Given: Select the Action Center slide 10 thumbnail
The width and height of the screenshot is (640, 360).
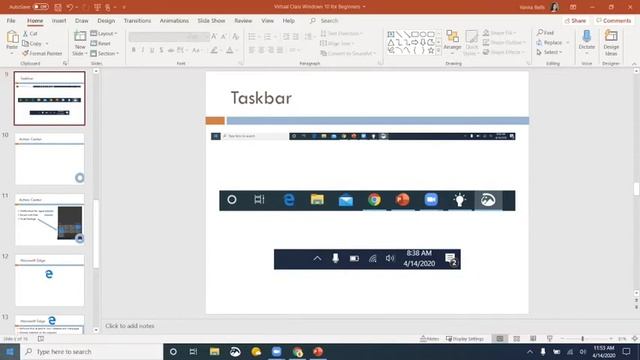Looking at the screenshot, I should (50, 159).
